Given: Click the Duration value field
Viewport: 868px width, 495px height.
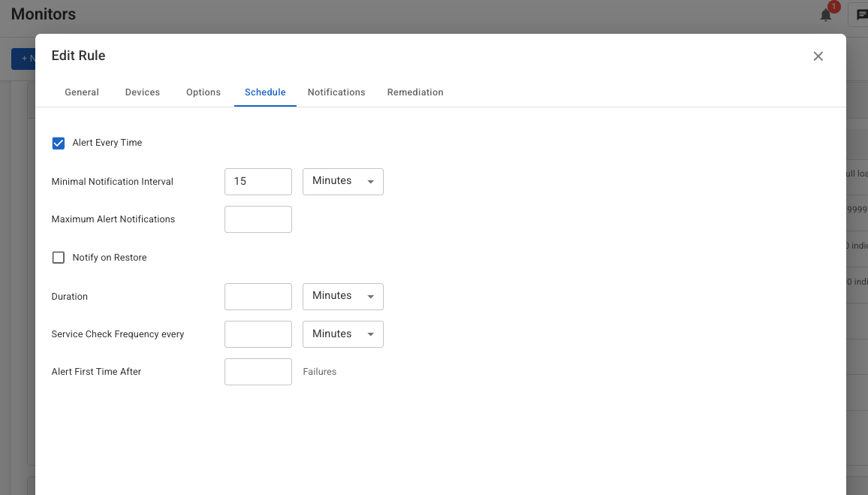Looking at the screenshot, I should tap(258, 296).
